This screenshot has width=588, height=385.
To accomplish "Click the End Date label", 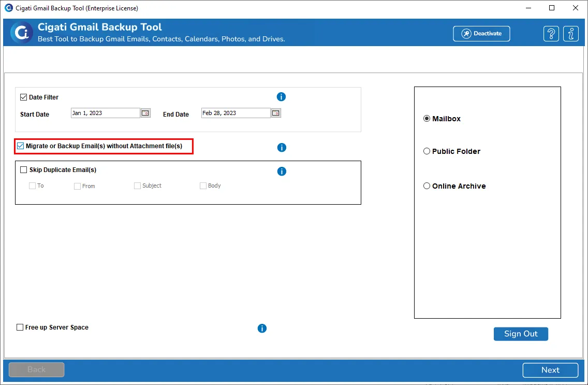I will 176,115.
